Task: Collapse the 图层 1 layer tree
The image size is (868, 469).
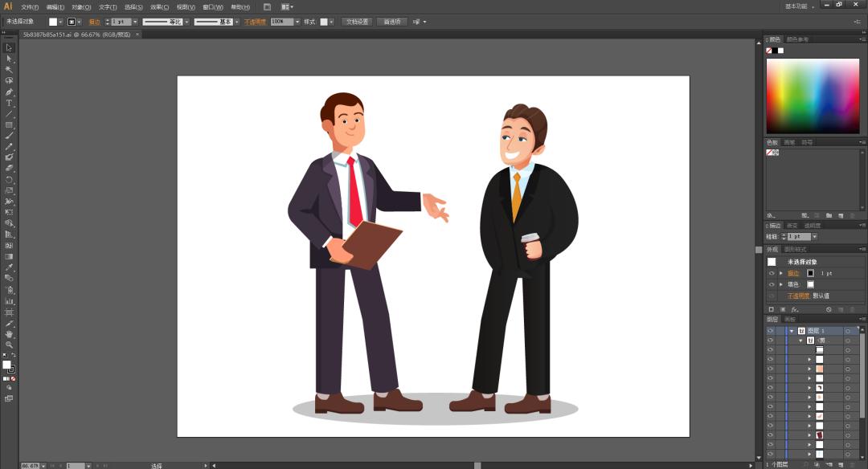Action: tap(792, 331)
